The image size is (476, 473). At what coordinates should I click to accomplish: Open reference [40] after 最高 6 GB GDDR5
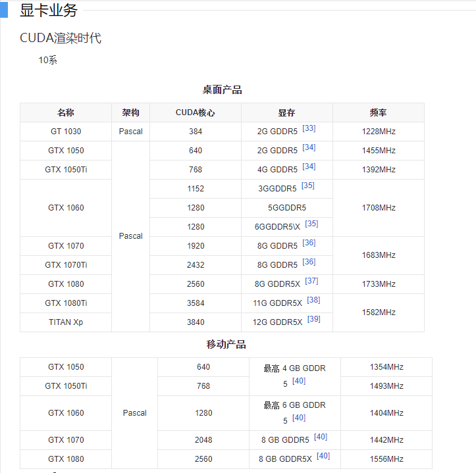(x=299, y=418)
